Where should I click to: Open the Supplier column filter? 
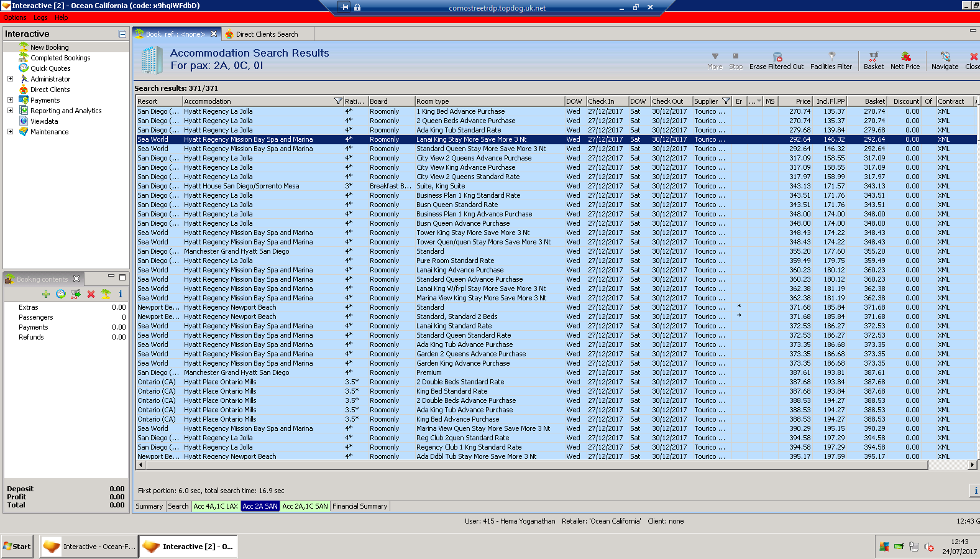tap(726, 101)
